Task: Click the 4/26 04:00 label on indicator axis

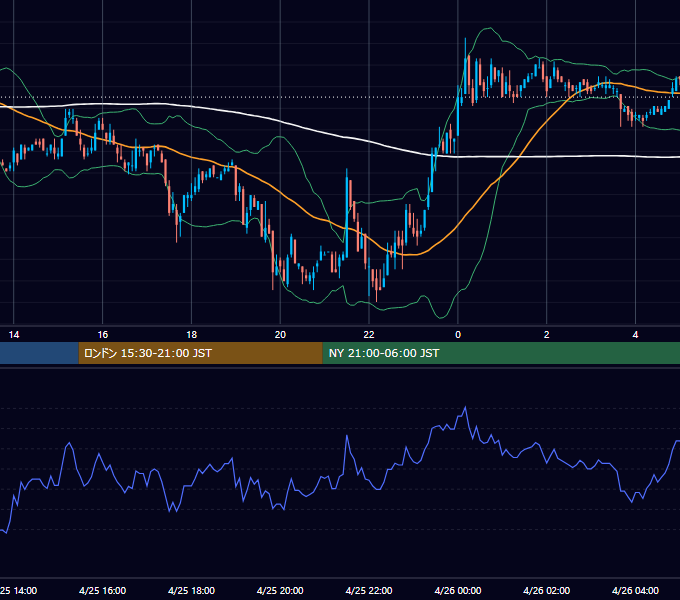Action: coord(635,590)
